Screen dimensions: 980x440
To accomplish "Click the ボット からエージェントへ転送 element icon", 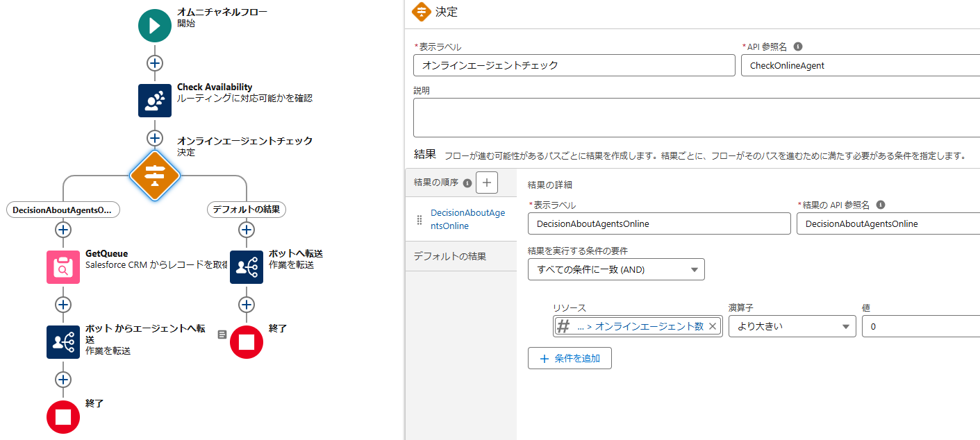I will point(63,342).
